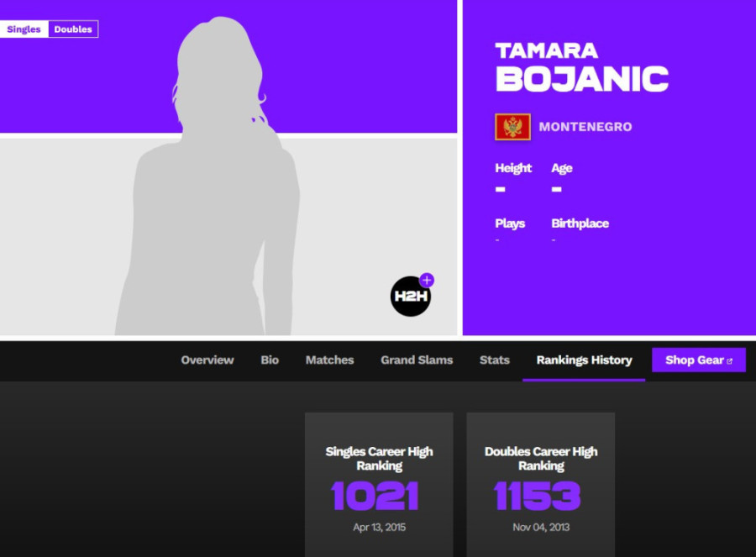Switch to the Doubles view toggle

73,29
